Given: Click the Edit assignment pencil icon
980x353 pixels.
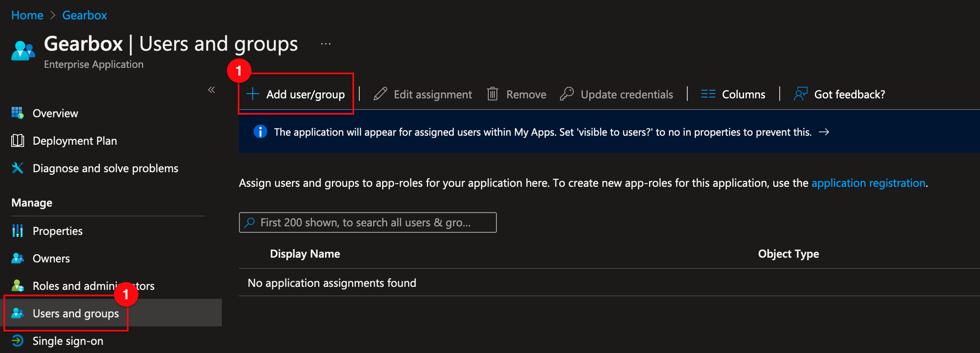Looking at the screenshot, I should [380, 94].
